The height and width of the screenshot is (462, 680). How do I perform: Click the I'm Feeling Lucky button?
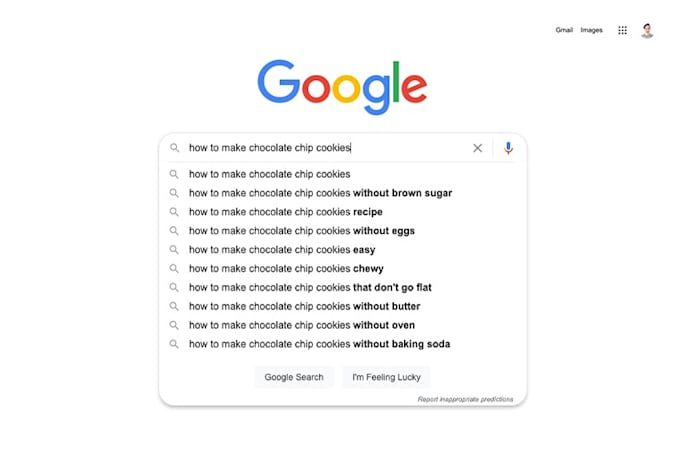tap(386, 377)
